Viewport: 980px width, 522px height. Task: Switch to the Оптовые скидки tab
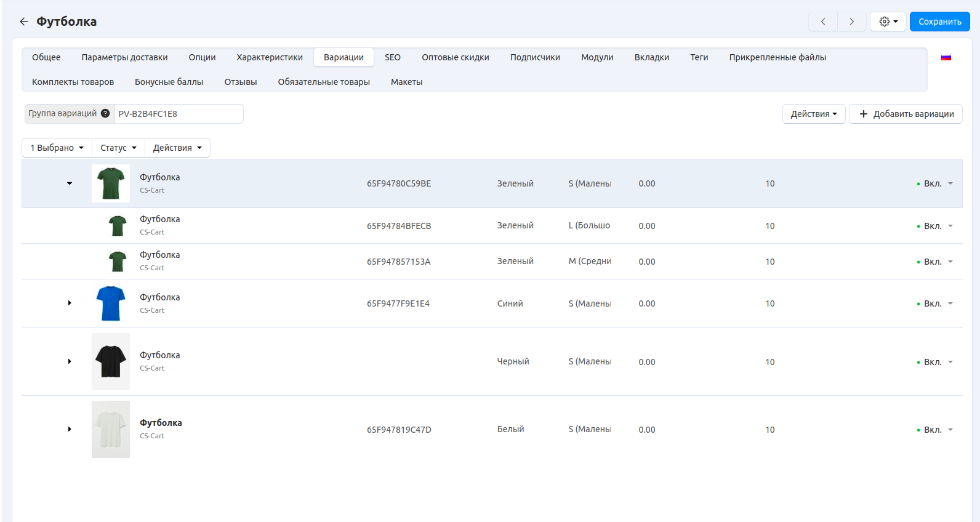[455, 57]
